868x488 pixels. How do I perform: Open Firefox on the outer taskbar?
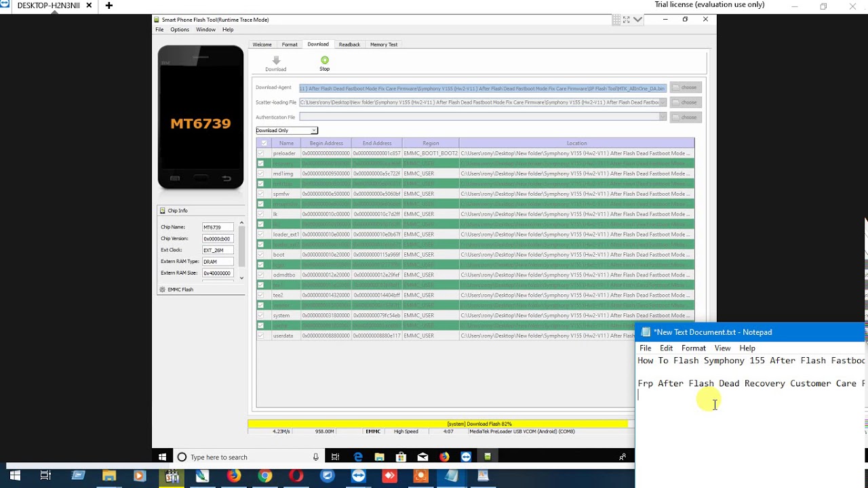234,476
